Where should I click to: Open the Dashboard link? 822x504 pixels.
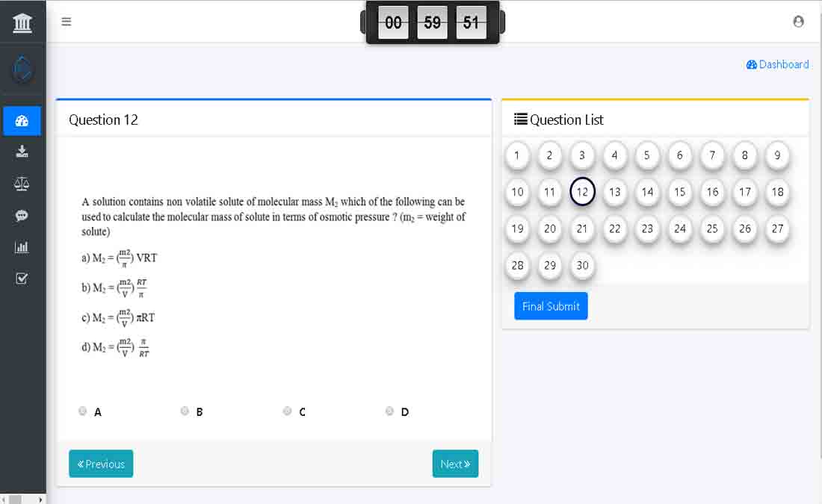tap(777, 65)
